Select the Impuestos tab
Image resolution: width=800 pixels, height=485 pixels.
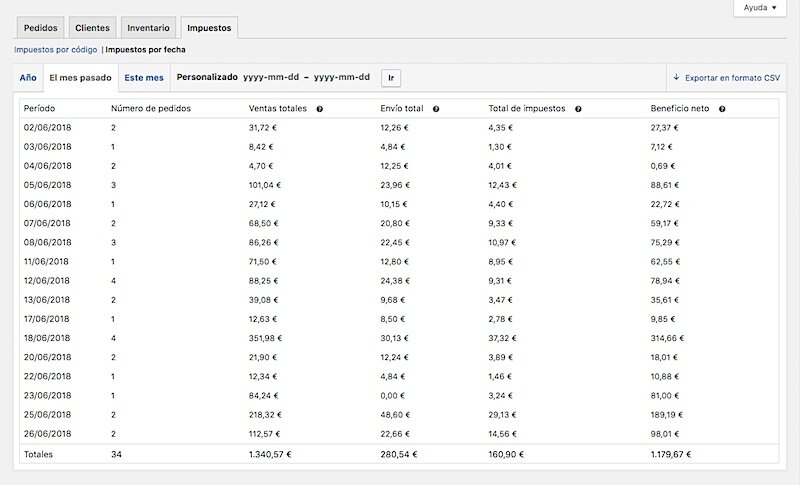[x=209, y=28]
